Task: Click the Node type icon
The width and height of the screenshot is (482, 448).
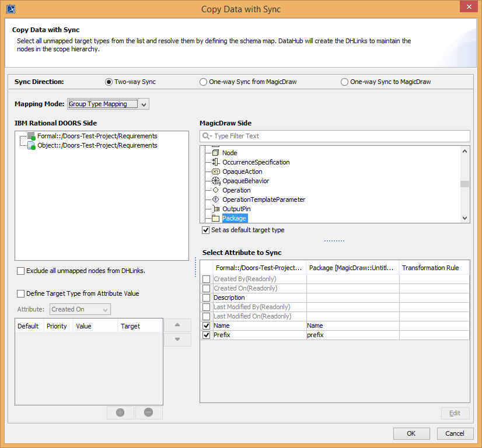Action: coord(215,153)
